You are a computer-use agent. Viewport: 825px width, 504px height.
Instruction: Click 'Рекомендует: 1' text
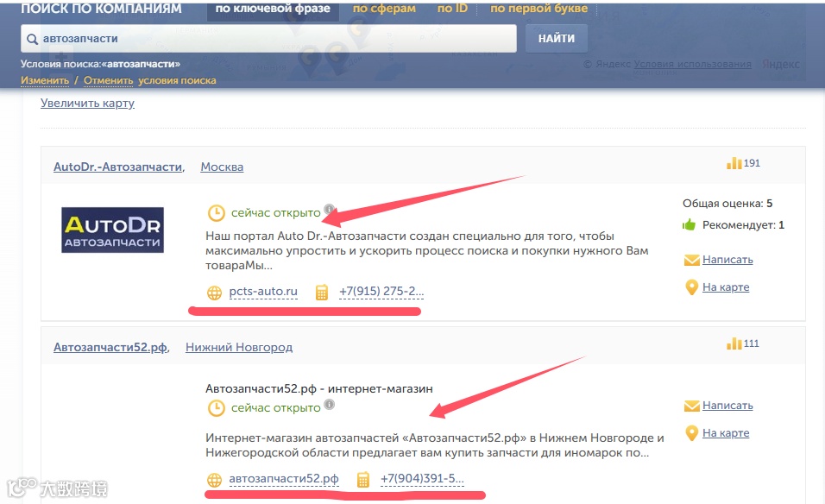click(x=743, y=225)
